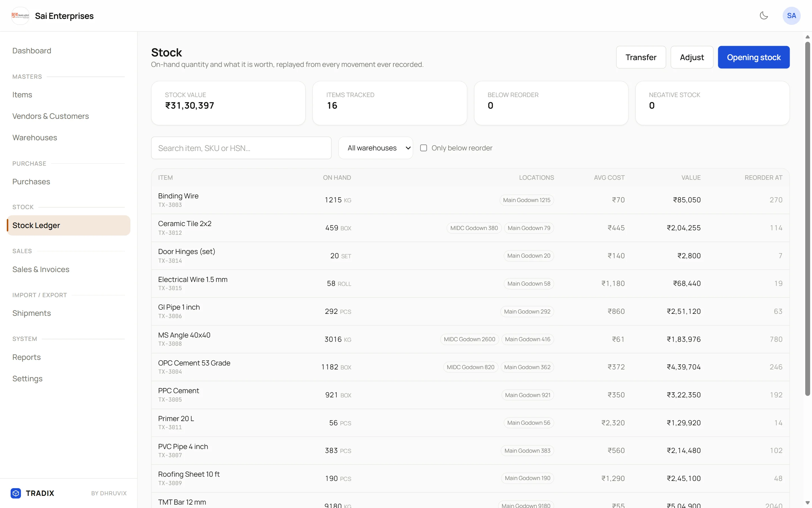Click the Transfer button

click(641, 57)
